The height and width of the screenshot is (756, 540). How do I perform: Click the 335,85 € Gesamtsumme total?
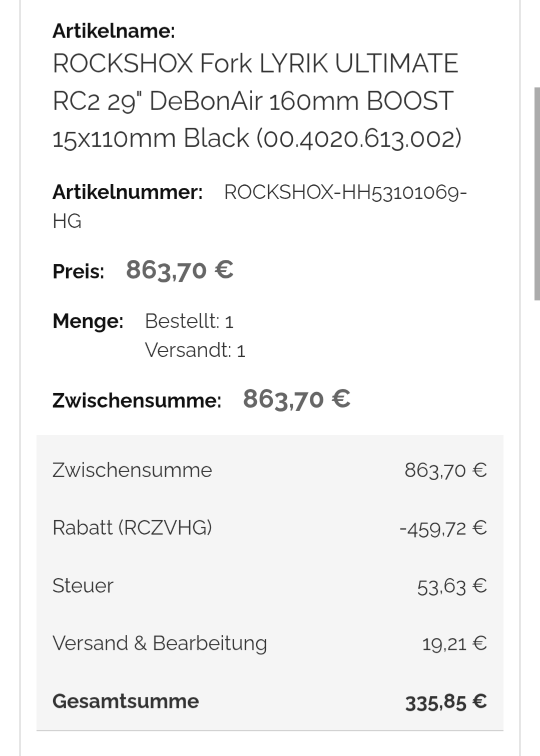(x=446, y=702)
